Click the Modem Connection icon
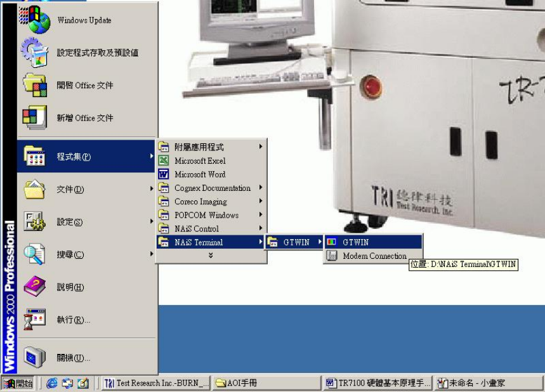The image size is (545, 392). click(x=332, y=256)
